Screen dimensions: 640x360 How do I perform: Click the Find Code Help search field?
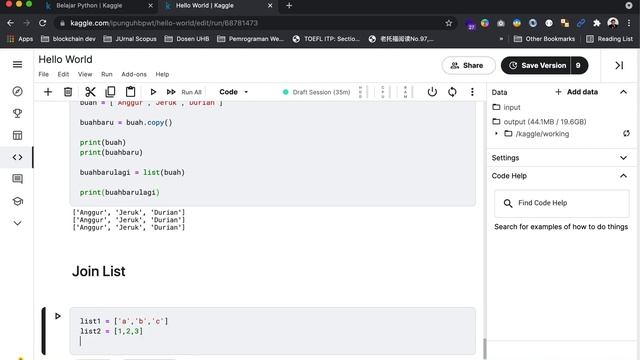click(562, 203)
